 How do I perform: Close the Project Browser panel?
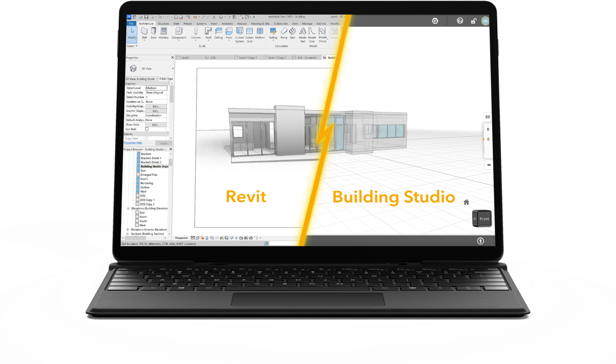171,149
